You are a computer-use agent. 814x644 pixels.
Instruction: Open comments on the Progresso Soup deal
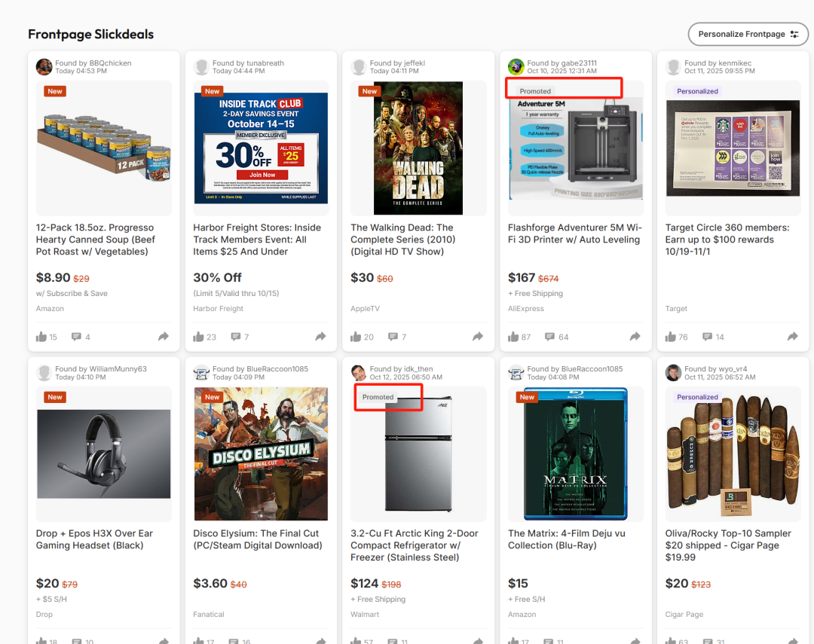[76, 337]
